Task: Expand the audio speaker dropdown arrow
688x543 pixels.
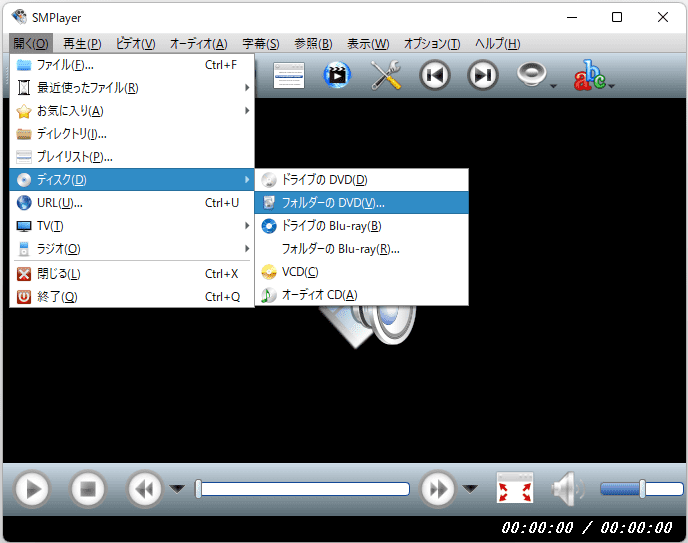Action: (553, 86)
